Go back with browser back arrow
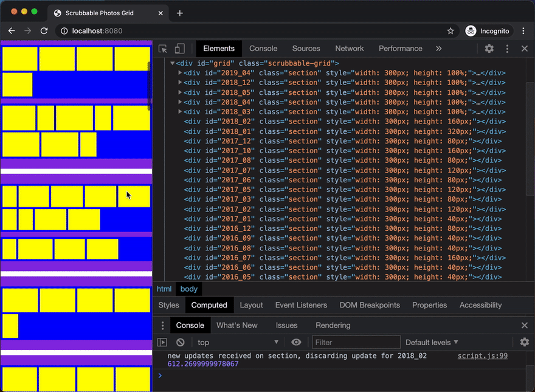The width and height of the screenshot is (535, 392). (x=12, y=31)
